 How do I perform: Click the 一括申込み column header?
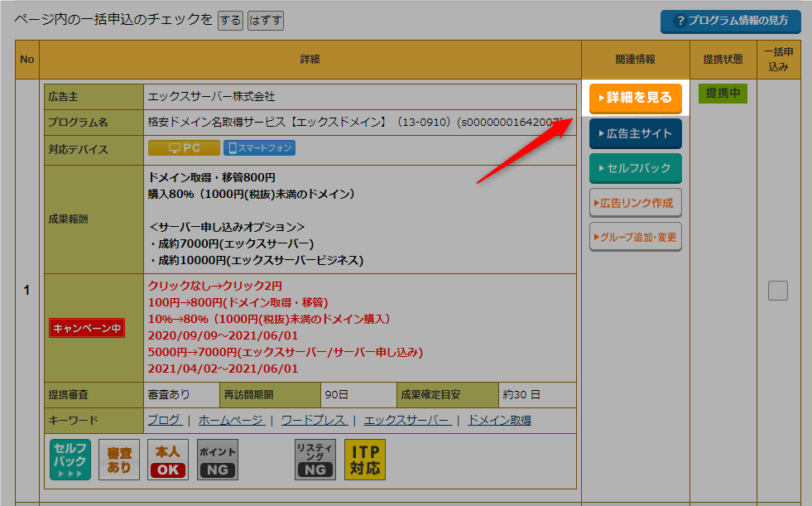point(781,60)
